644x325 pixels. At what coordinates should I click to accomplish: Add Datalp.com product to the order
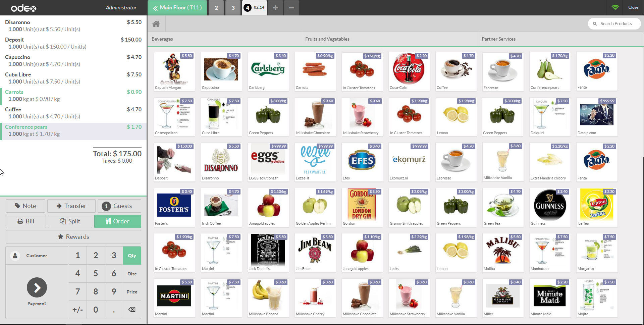(597, 117)
